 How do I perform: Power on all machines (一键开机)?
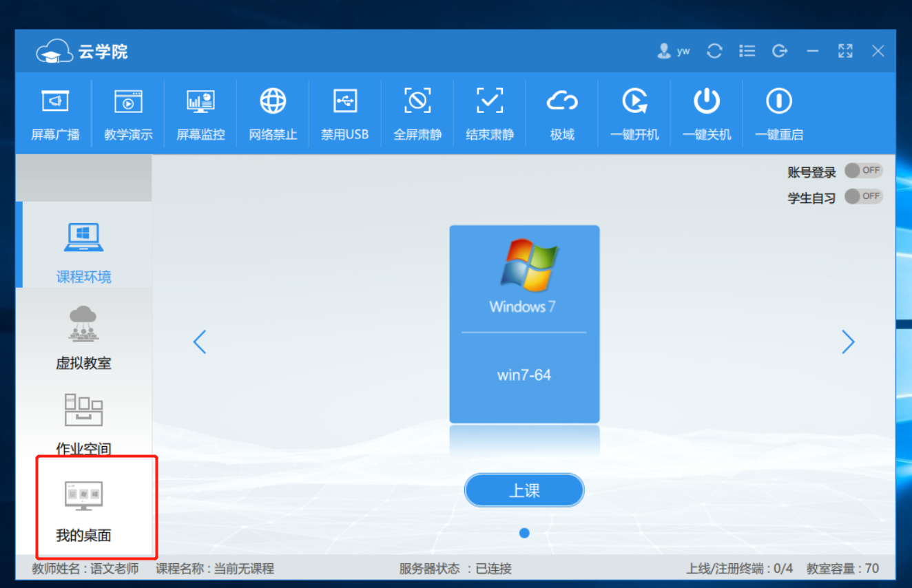[634, 114]
